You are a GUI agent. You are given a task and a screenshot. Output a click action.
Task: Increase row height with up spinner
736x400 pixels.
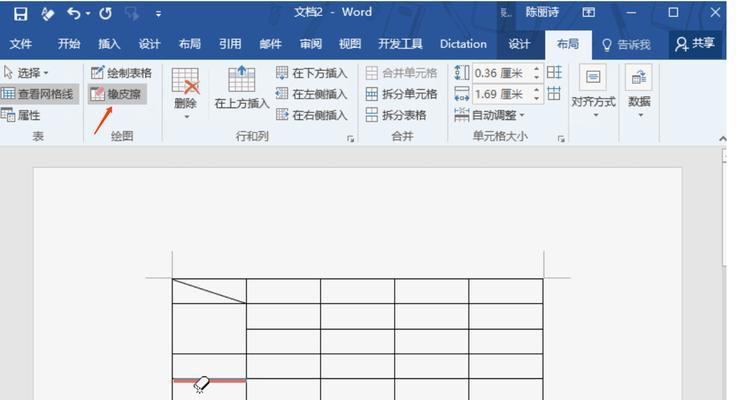coord(537,69)
